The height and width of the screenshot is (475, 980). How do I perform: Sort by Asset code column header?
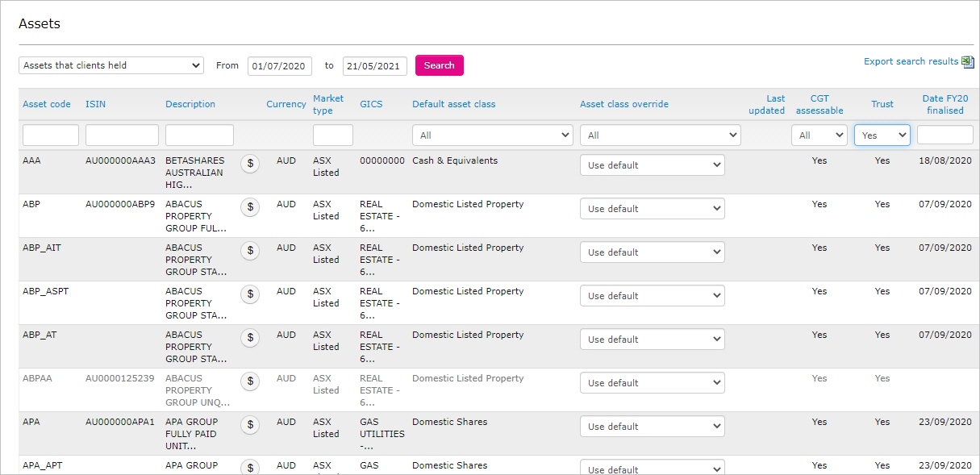coord(47,104)
